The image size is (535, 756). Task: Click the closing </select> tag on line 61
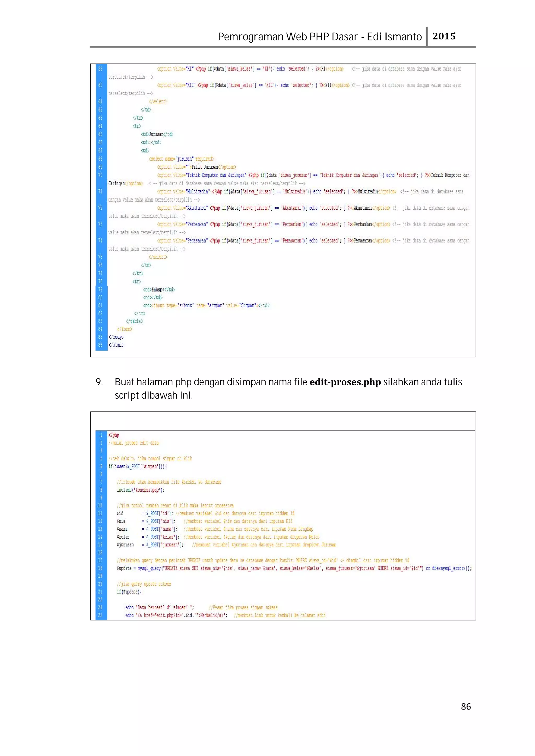point(158,101)
